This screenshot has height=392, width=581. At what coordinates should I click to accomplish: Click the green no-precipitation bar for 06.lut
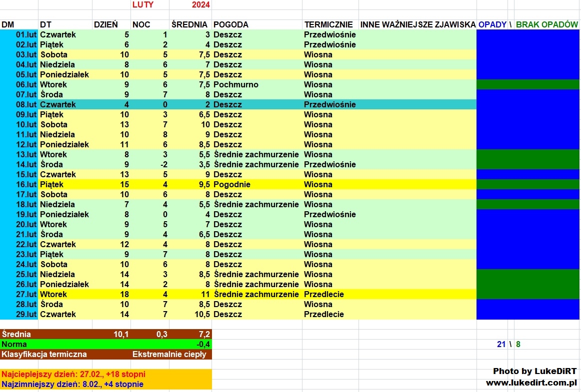click(x=527, y=84)
